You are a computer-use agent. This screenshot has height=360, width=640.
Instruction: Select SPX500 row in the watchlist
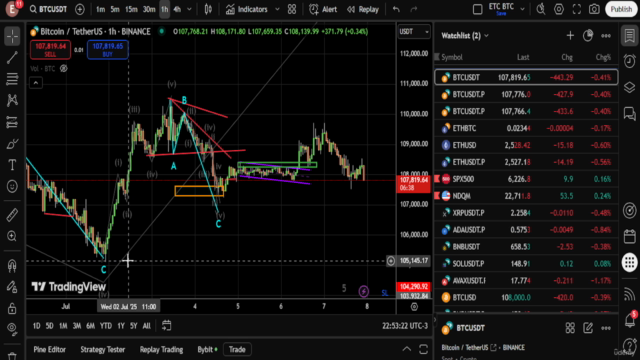[x=527, y=179]
